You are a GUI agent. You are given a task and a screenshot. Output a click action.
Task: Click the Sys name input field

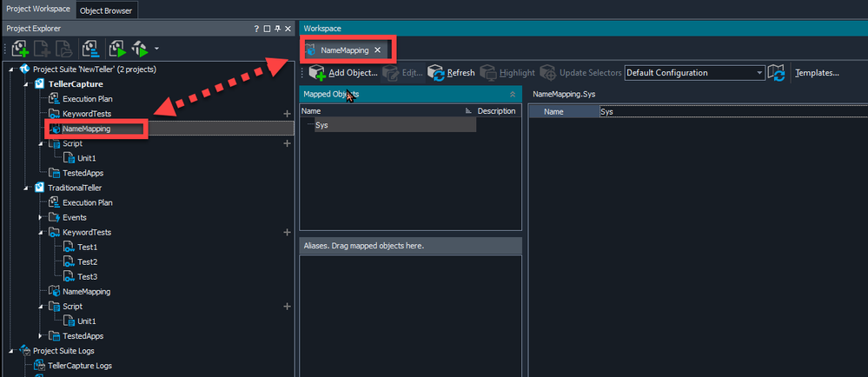[x=730, y=112]
